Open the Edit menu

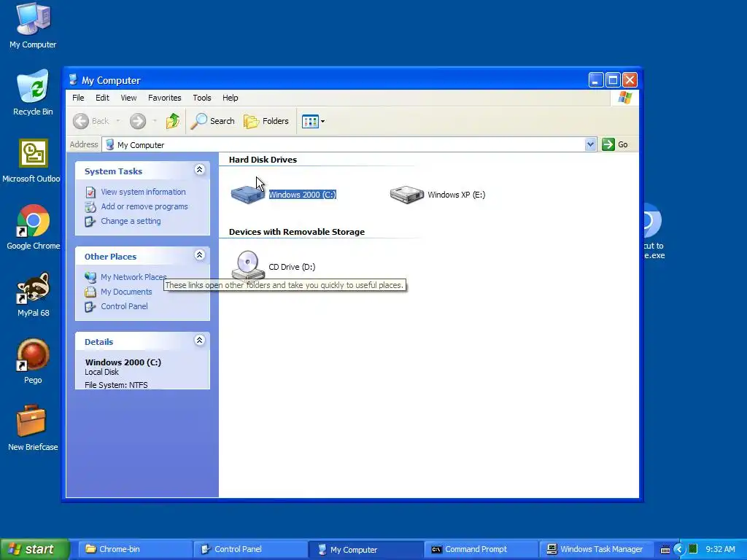coord(102,98)
